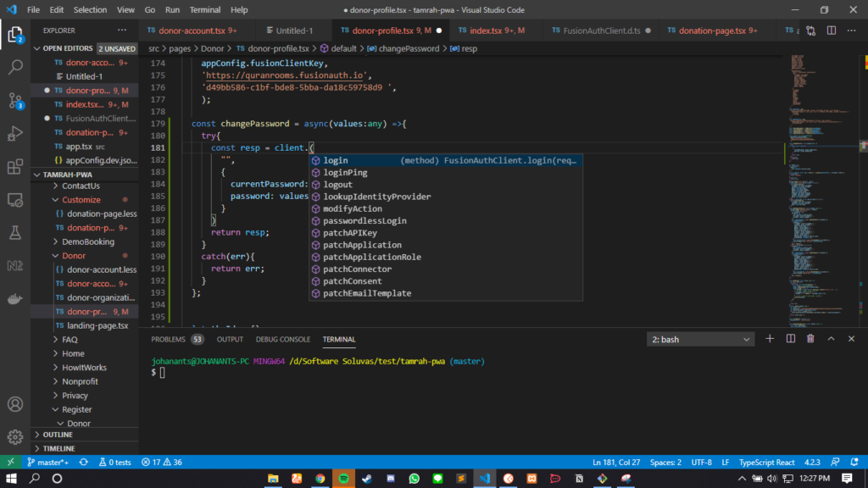Maximize the panel with the up chevron

[x=831, y=339]
